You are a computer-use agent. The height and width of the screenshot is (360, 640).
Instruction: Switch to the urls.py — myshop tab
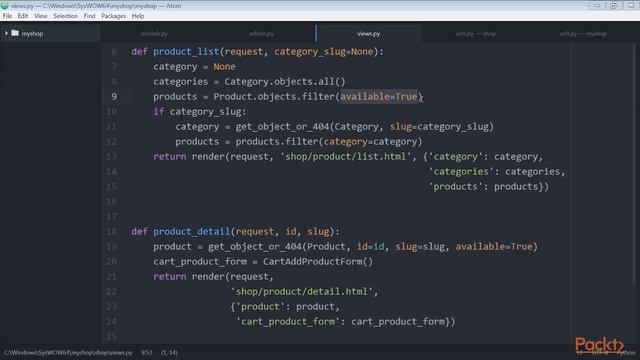583,34
